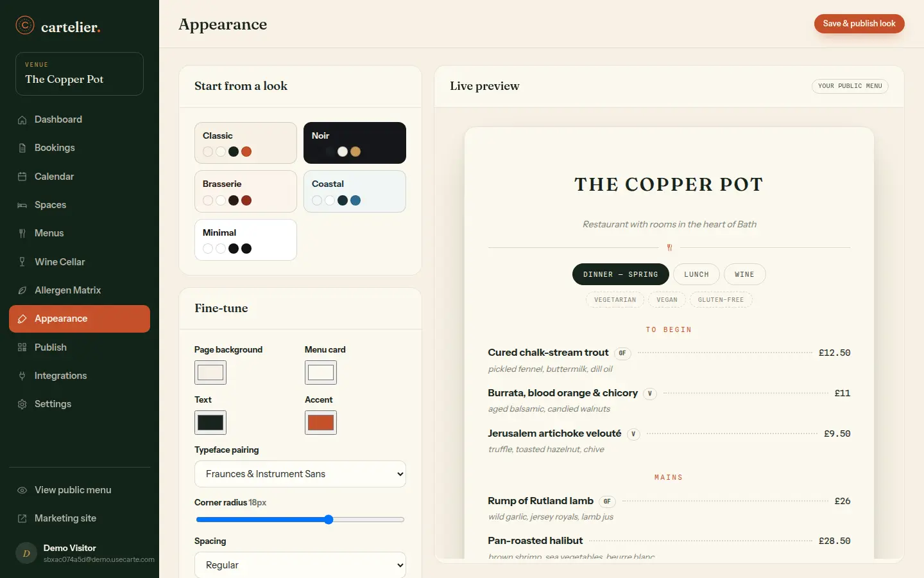Image resolution: width=924 pixels, height=578 pixels.
Task: Click the Settings gear icon
Action: tap(22, 405)
